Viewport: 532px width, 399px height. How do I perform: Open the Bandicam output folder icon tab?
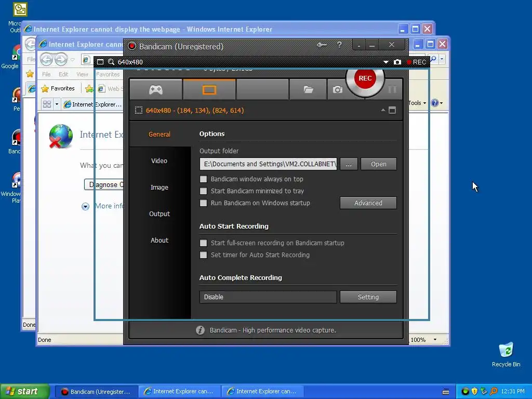point(308,89)
